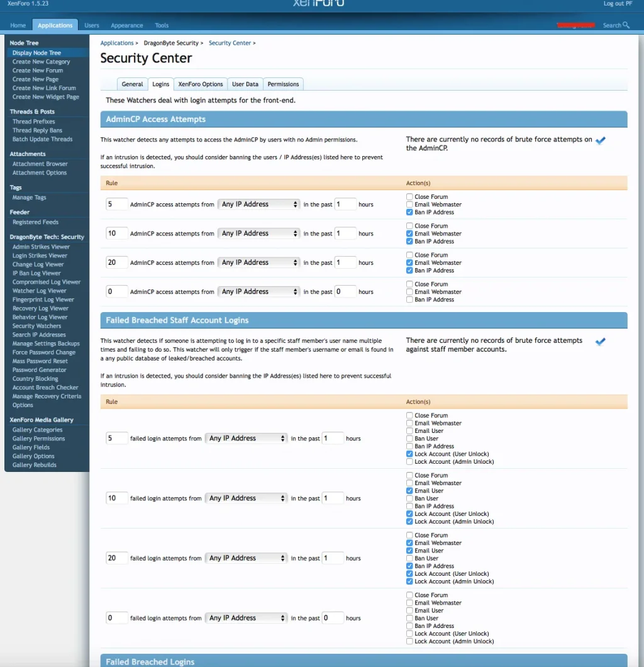Open Manage Recovery Criteria in sidebar
The image size is (644, 667).
[47, 396]
